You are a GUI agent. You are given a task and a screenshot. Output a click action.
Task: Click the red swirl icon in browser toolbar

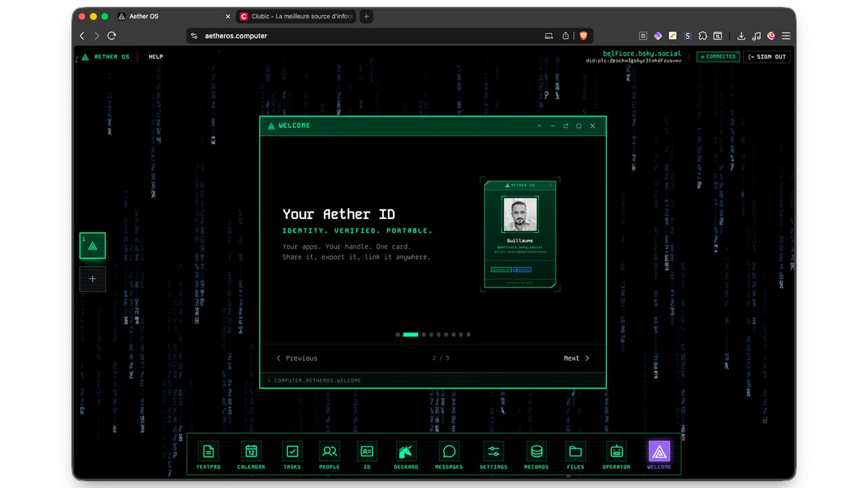pos(771,35)
